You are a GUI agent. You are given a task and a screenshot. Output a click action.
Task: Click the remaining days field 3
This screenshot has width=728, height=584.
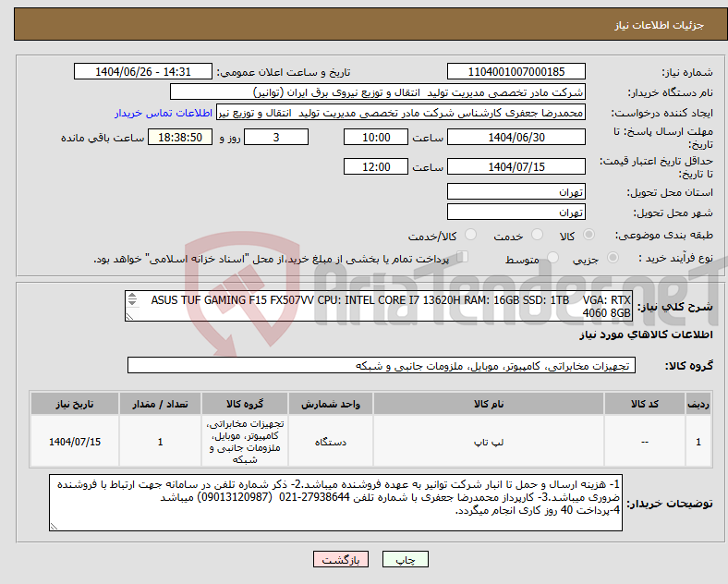click(x=276, y=138)
